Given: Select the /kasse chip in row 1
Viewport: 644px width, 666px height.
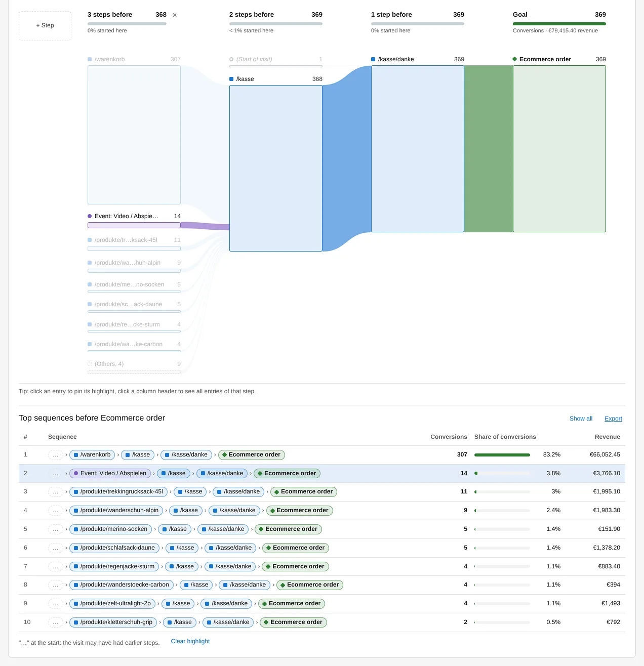Looking at the screenshot, I should coord(138,455).
